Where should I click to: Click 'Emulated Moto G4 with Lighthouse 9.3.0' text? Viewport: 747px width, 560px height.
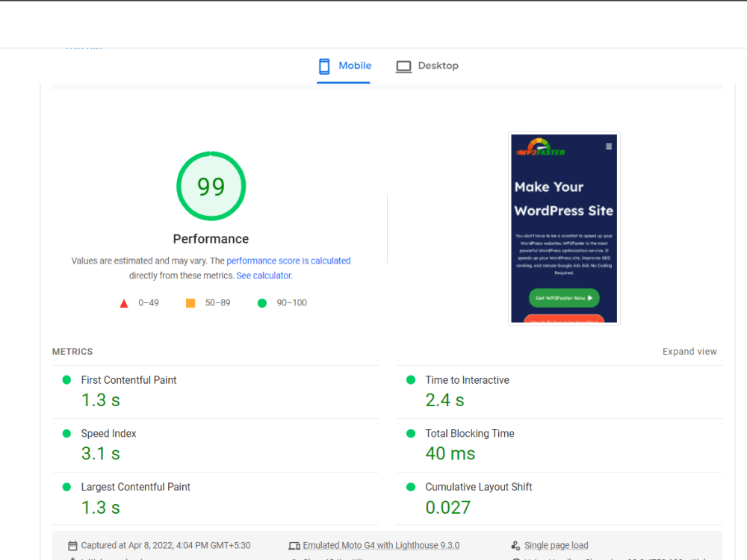381,545
